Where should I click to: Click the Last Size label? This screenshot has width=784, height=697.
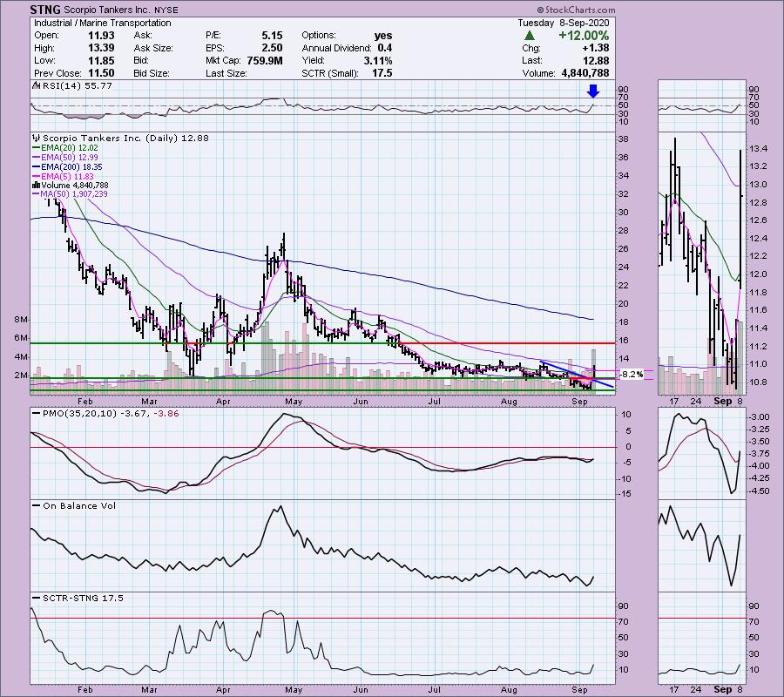[x=226, y=73]
